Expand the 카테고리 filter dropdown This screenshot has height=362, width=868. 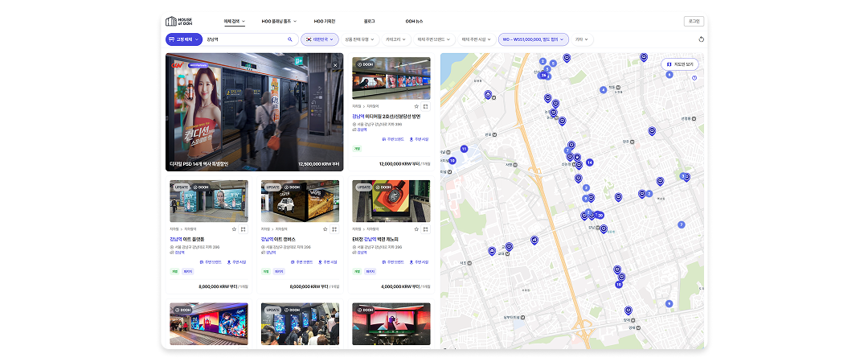tap(395, 39)
